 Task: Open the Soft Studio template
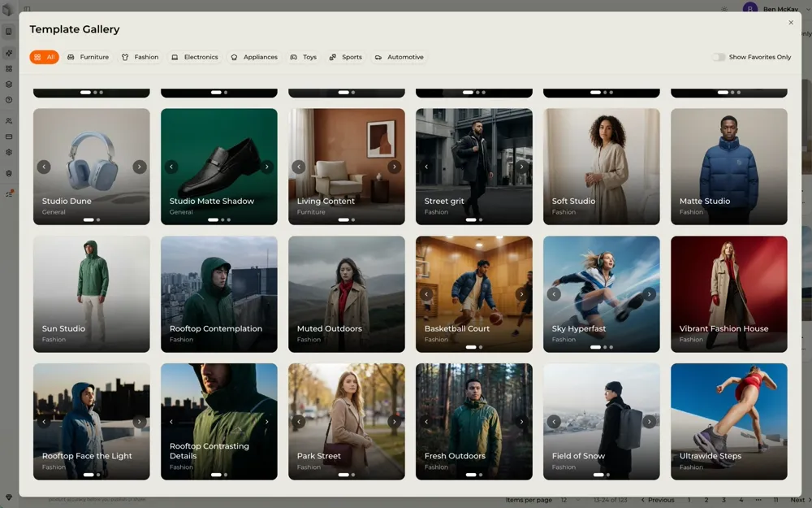click(x=601, y=167)
